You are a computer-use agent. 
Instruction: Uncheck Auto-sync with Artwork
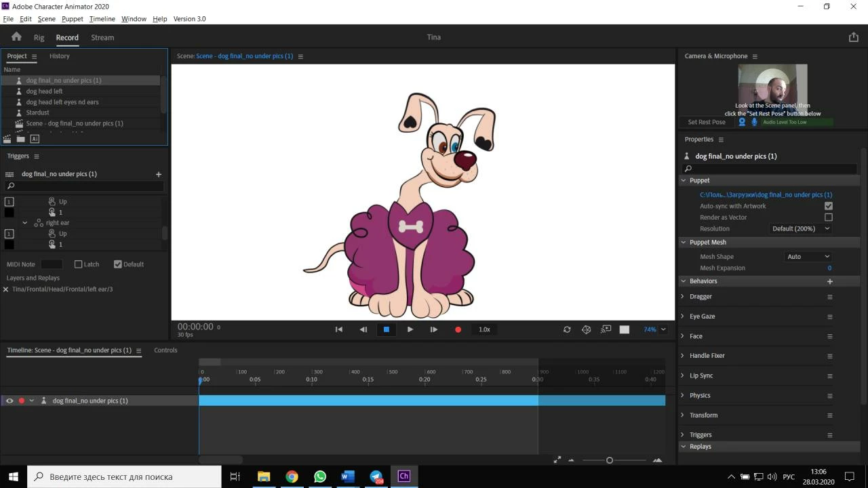pyautogui.click(x=829, y=206)
